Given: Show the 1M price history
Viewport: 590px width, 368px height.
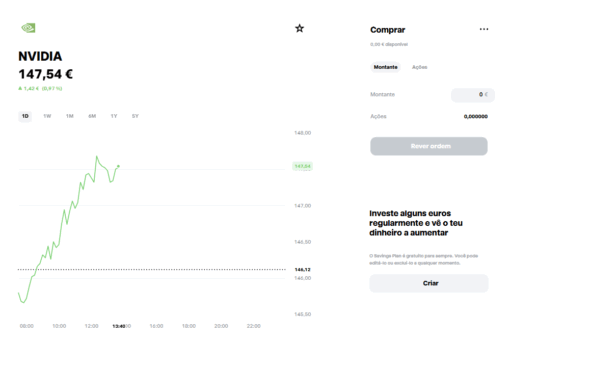Looking at the screenshot, I should [70, 116].
